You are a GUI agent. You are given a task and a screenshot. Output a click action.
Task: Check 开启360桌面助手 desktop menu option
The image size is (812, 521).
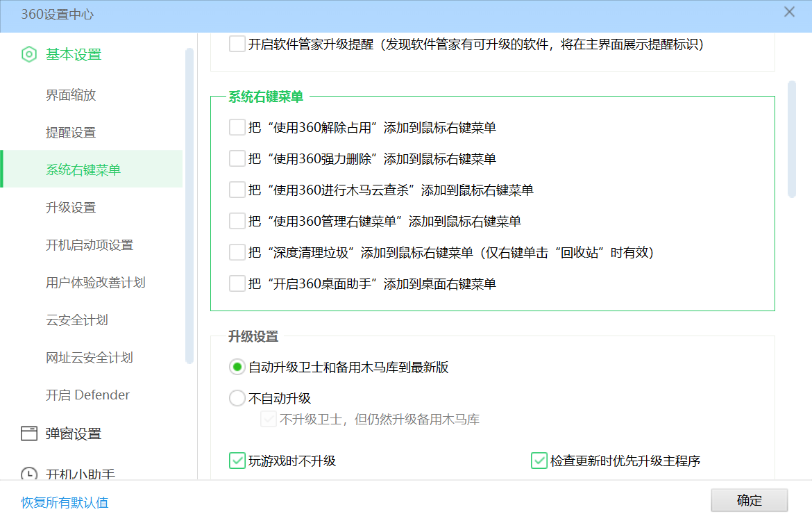tap(237, 283)
